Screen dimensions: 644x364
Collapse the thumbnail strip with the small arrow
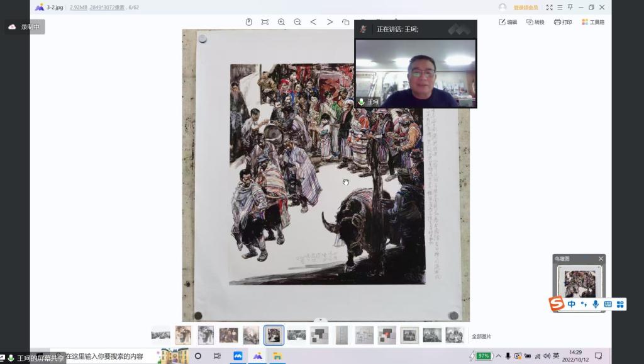[x=321, y=321]
